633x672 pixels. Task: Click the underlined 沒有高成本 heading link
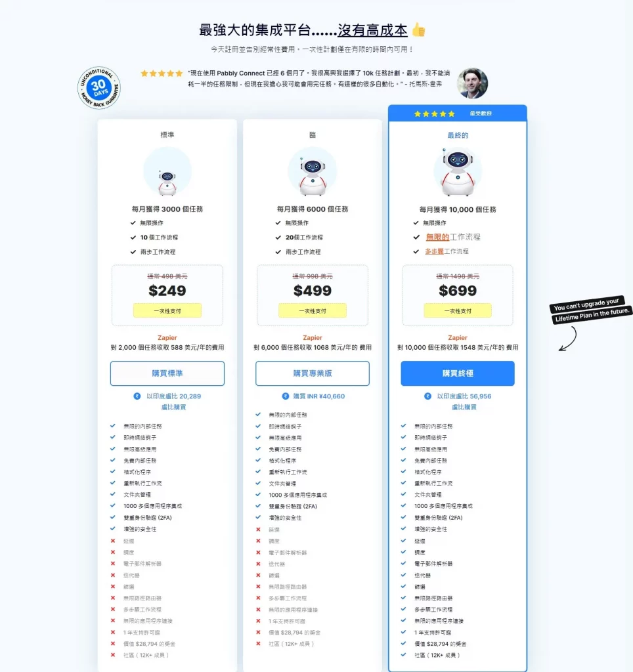coord(372,30)
